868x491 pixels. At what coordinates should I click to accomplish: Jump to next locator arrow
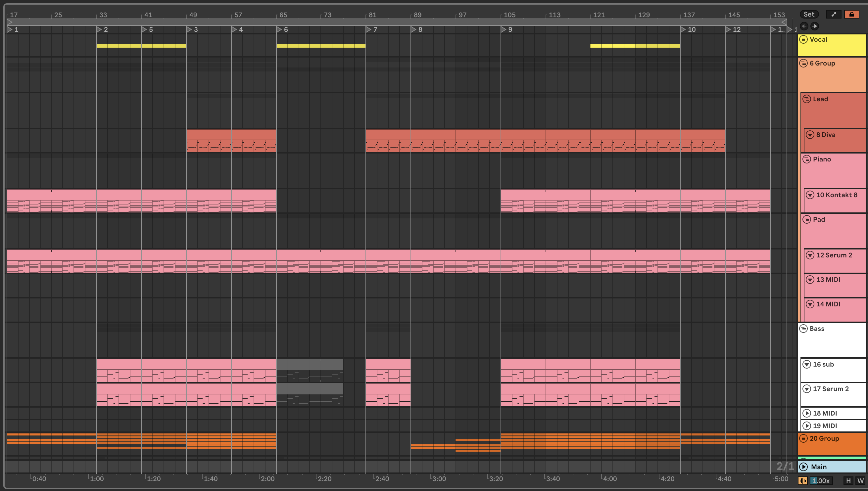(x=815, y=26)
